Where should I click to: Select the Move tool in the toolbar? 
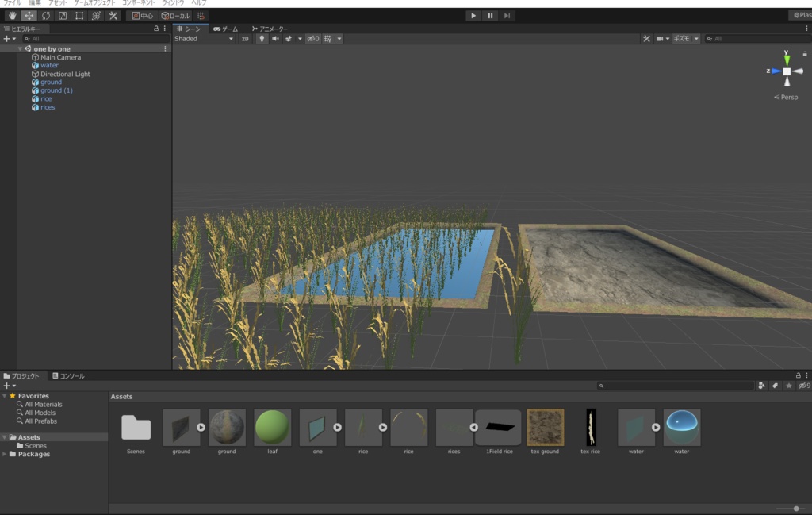[29, 16]
